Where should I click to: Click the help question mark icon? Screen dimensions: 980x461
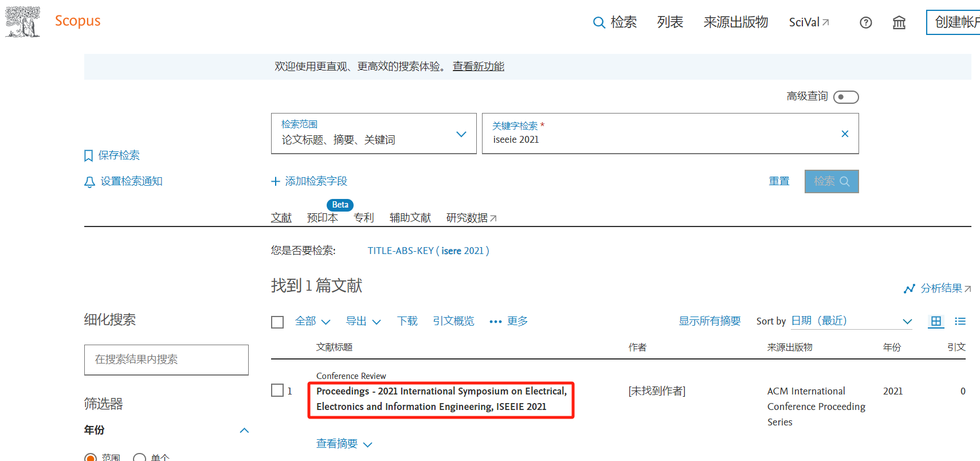click(x=865, y=22)
